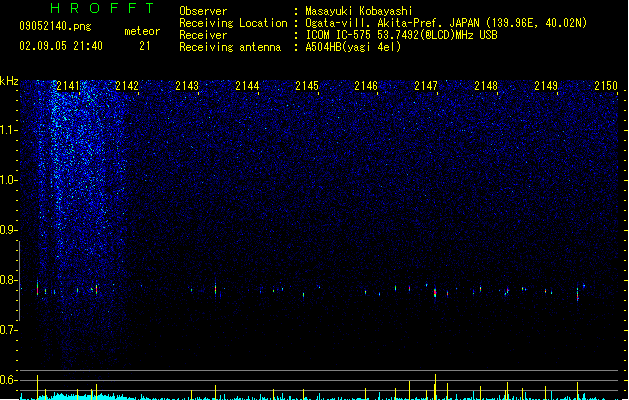The width and height of the screenshot is (629, 400).
Task: Click the 2146 time marker
Action: click(366, 86)
